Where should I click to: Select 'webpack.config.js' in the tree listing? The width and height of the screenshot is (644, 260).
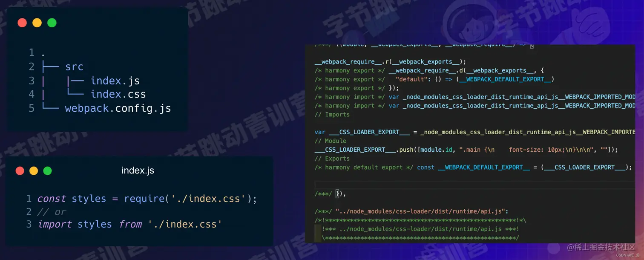point(118,108)
